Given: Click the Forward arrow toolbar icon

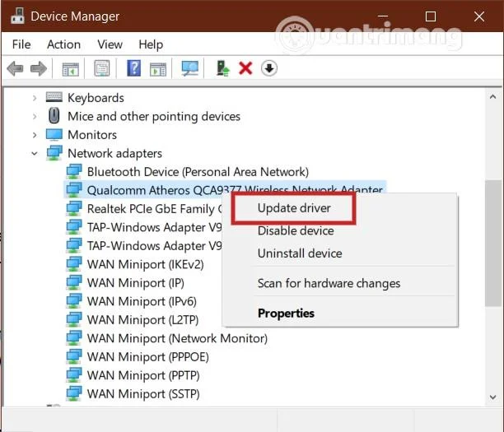Looking at the screenshot, I should coord(39,68).
